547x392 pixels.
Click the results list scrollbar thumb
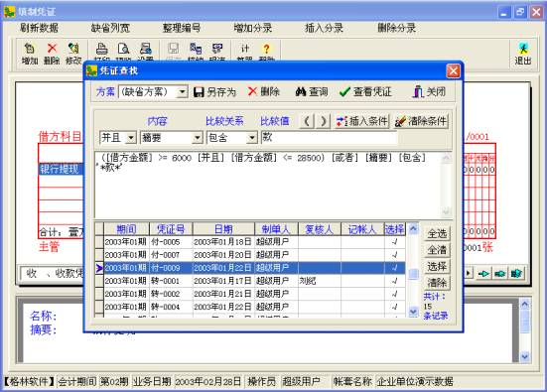(x=413, y=274)
